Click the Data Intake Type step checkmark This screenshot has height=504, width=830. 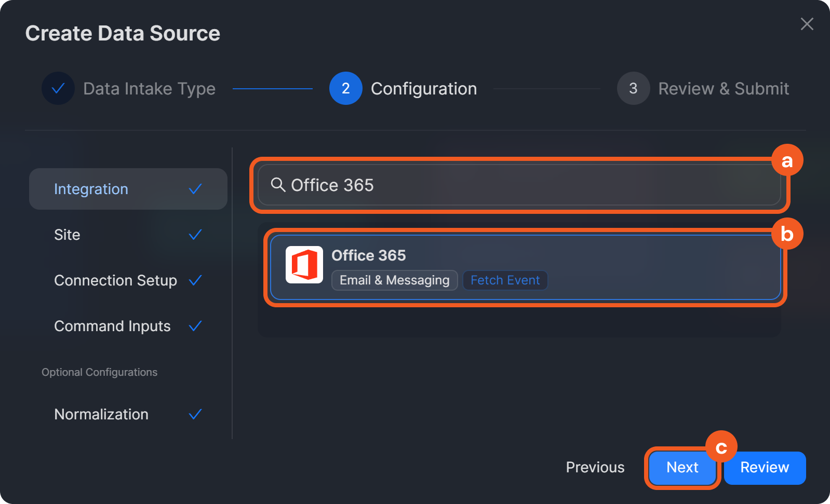(x=58, y=88)
